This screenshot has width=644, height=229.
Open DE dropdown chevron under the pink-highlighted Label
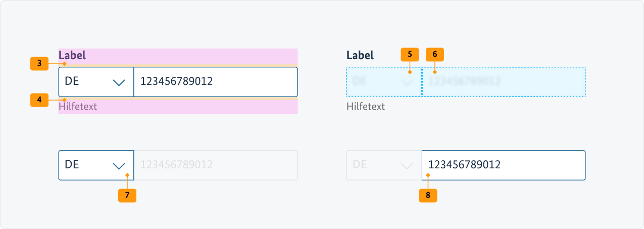point(119,82)
